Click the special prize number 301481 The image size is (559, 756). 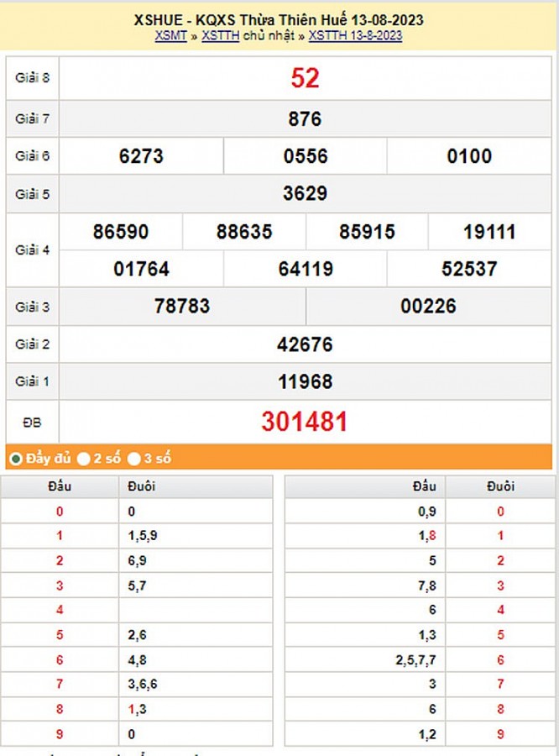point(305,422)
